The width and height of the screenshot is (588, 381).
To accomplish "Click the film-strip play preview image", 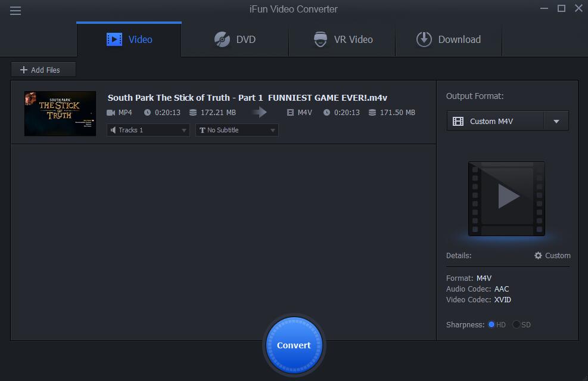I will 506,199.
